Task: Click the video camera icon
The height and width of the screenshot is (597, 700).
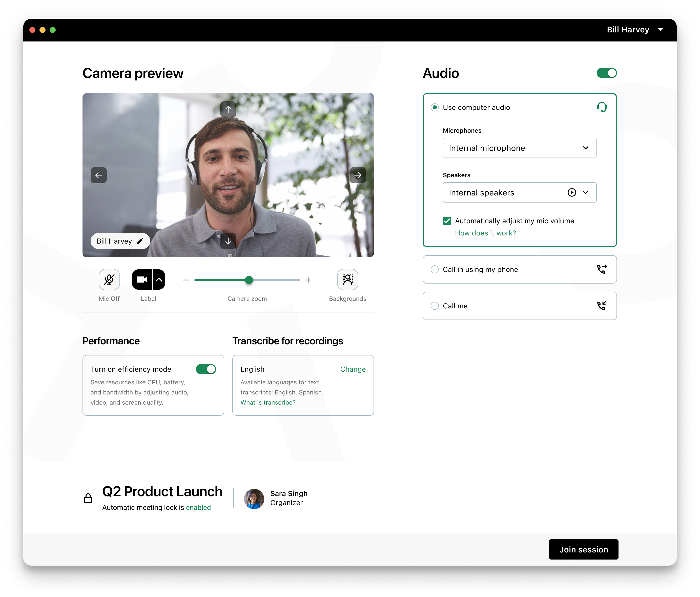Action: [x=142, y=280]
